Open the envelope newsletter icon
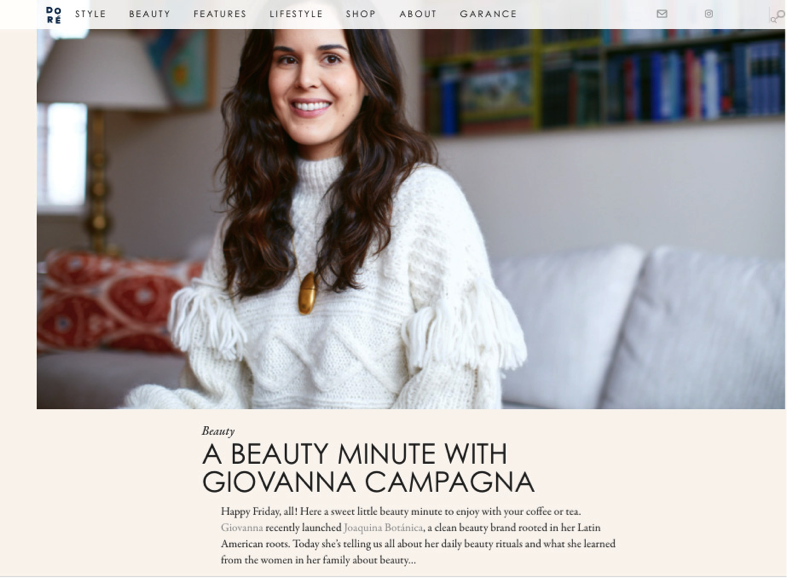Screen dimensions: 787x578 coord(662,14)
